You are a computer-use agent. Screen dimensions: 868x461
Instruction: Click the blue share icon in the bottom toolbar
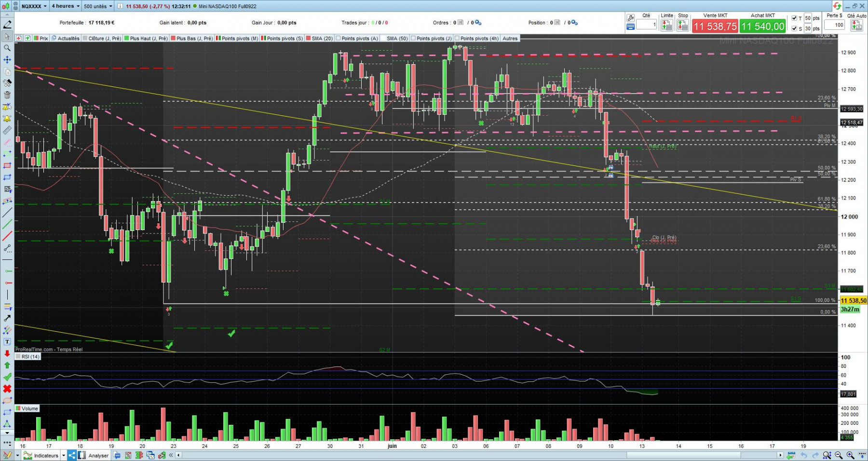[x=71, y=455]
